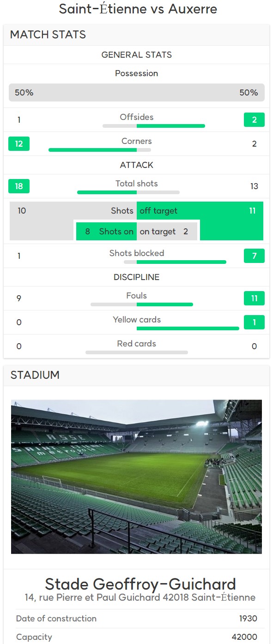Click the Shots blocked badge showing 7
Image resolution: width=273 pixels, height=644 pixels.
point(254,256)
